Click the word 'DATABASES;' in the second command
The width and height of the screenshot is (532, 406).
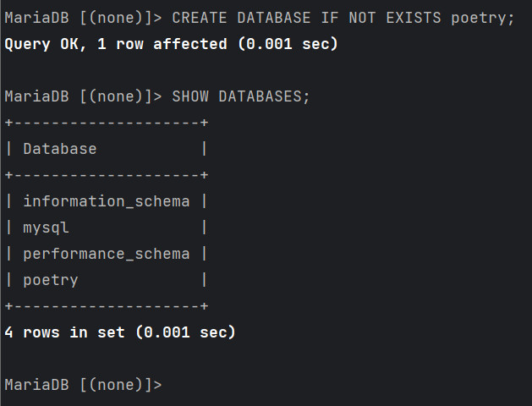click(264, 96)
